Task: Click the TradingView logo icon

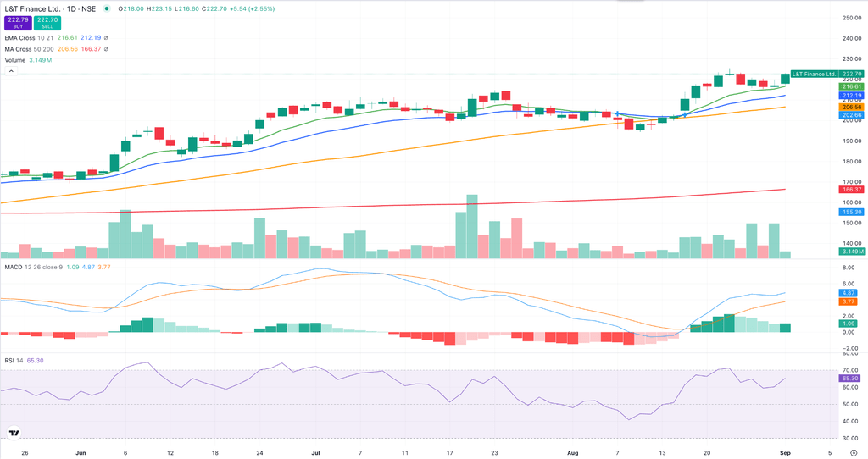Action: point(14,433)
